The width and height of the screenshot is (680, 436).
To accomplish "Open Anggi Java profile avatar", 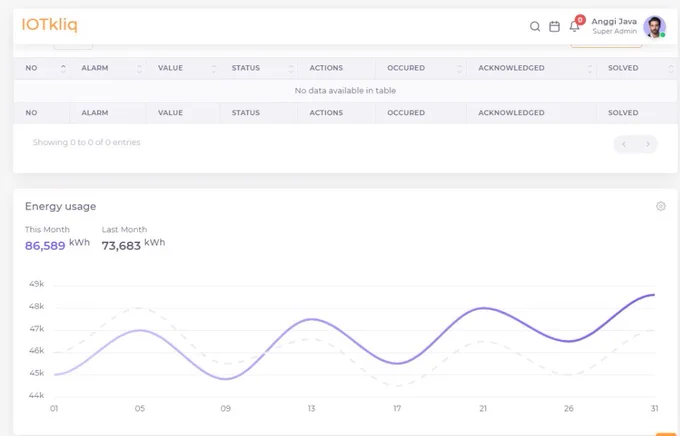I will click(654, 27).
